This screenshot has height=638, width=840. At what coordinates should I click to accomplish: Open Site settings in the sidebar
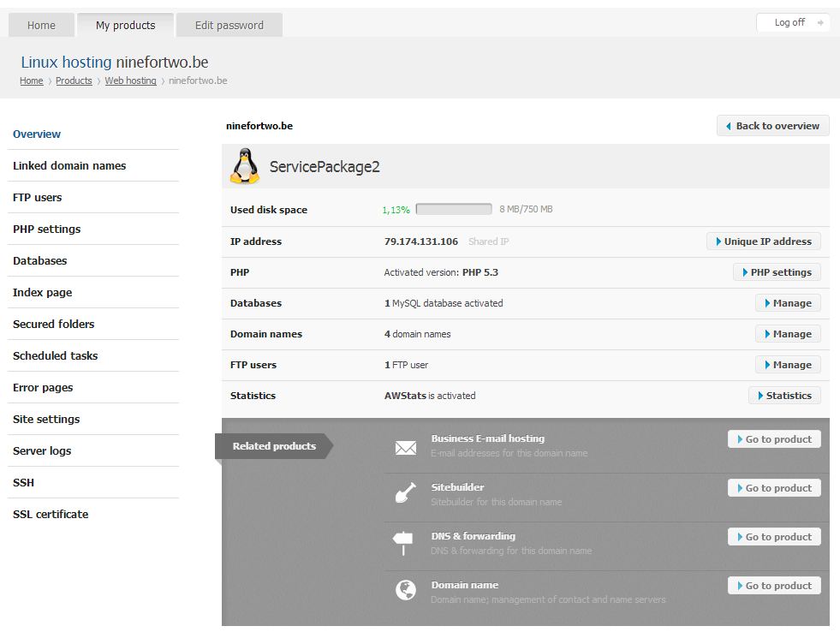[46, 419]
